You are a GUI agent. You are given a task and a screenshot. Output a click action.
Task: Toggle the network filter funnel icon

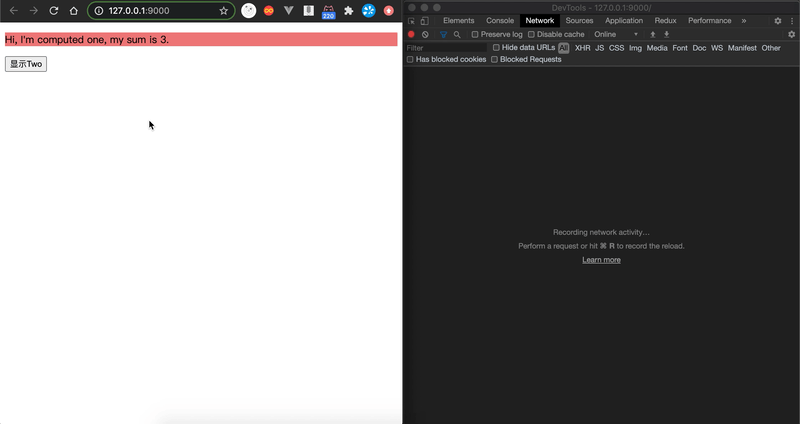pos(443,34)
